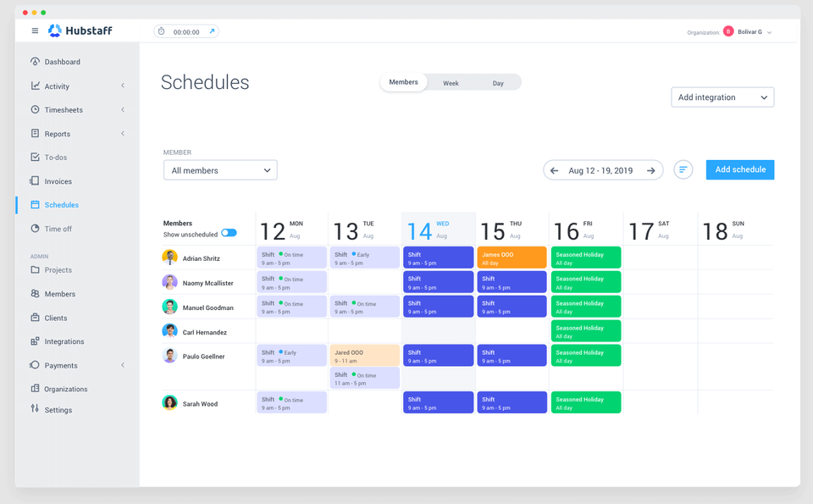Select To-dos in the sidebar

tap(55, 157)
